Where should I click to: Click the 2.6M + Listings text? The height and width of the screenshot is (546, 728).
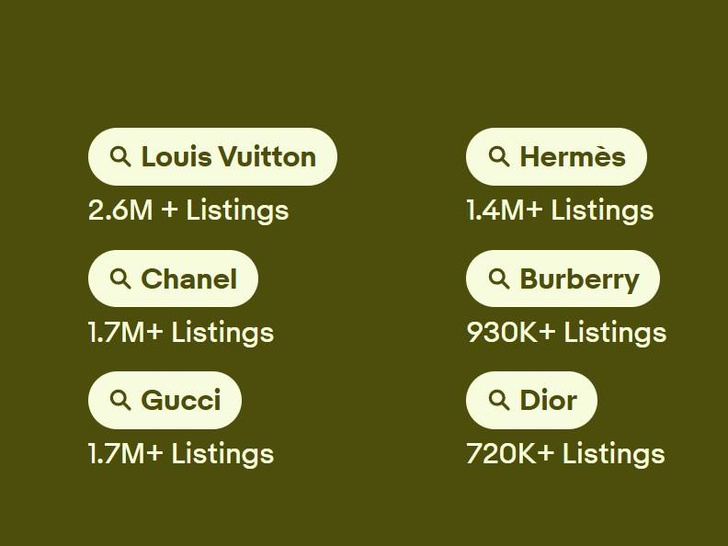pos(188,211)
